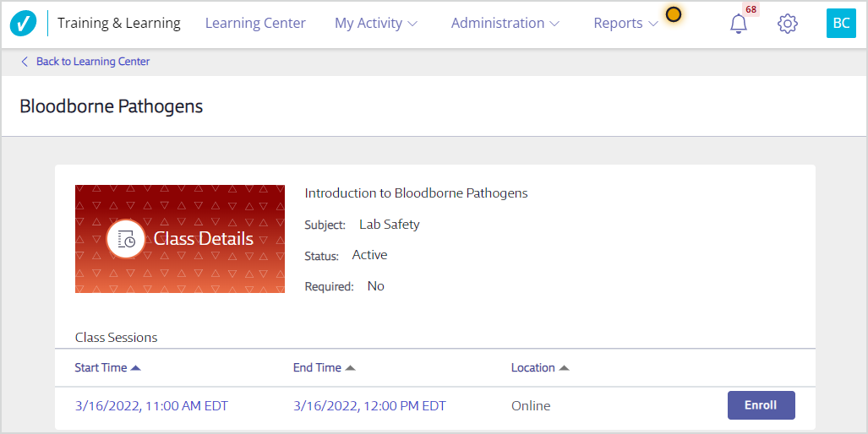The height and width of the screenshot is (434, 868).
Task: Expand the My Activity dropdown menu
Action: pyautogui.click(x=376, y=24)
